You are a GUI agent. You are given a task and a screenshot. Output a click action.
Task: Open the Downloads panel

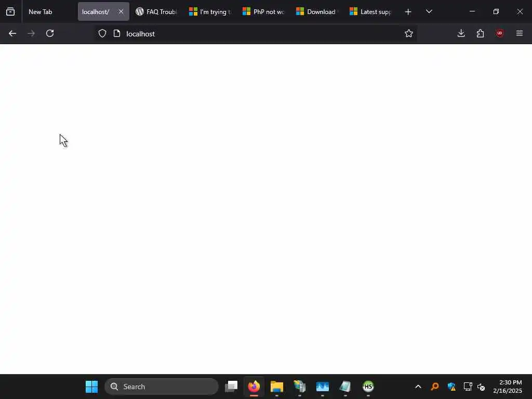click(x=461, y=33)
